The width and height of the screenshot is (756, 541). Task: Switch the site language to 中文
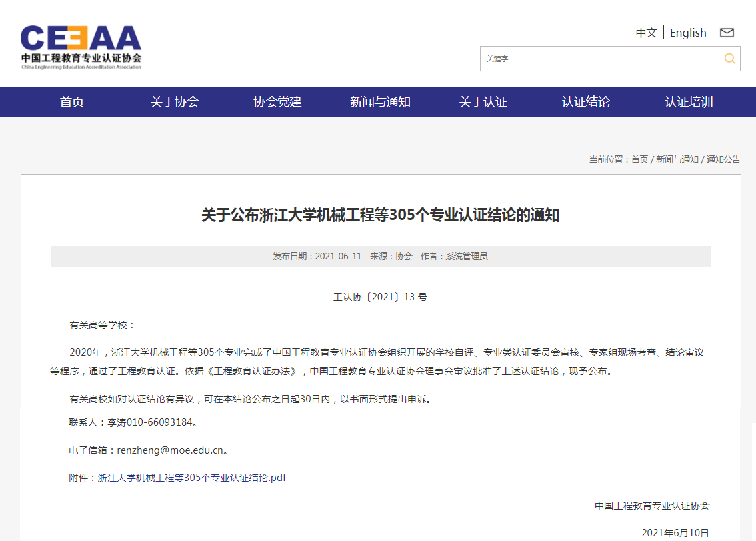pyautogui.click(x=645, y=32)
